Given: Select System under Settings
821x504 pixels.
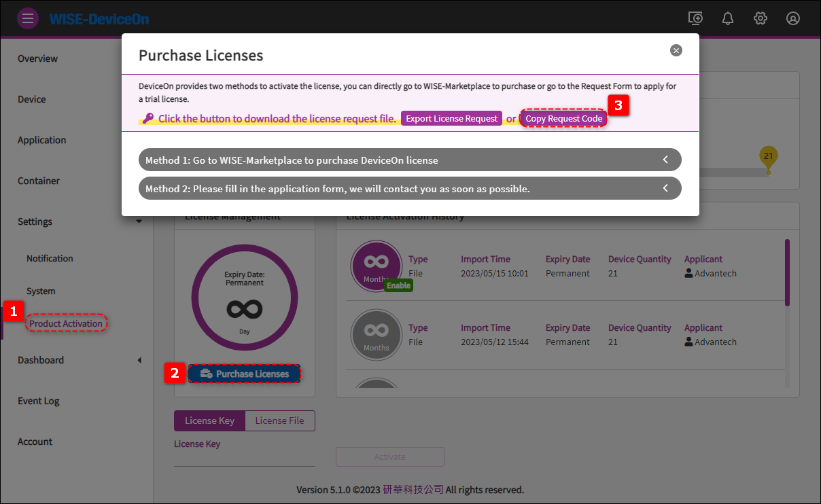Looking at the screenshot, I should [41, 291].
